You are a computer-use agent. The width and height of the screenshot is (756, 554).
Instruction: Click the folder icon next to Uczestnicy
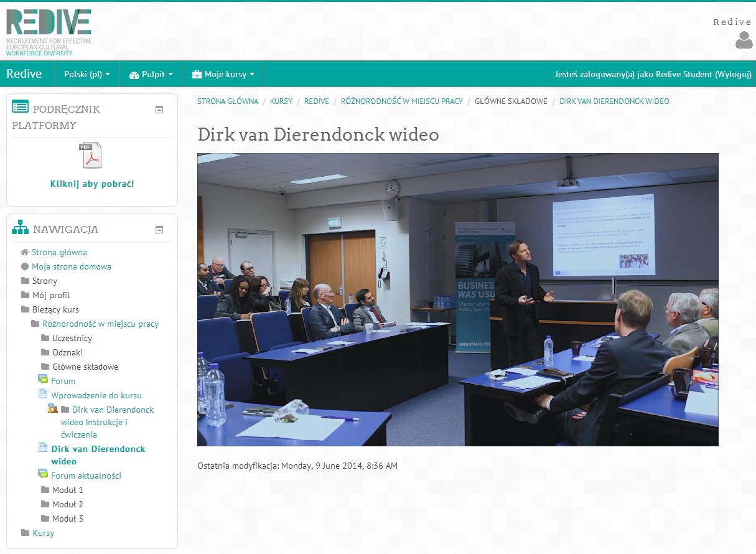coord(45,338)
